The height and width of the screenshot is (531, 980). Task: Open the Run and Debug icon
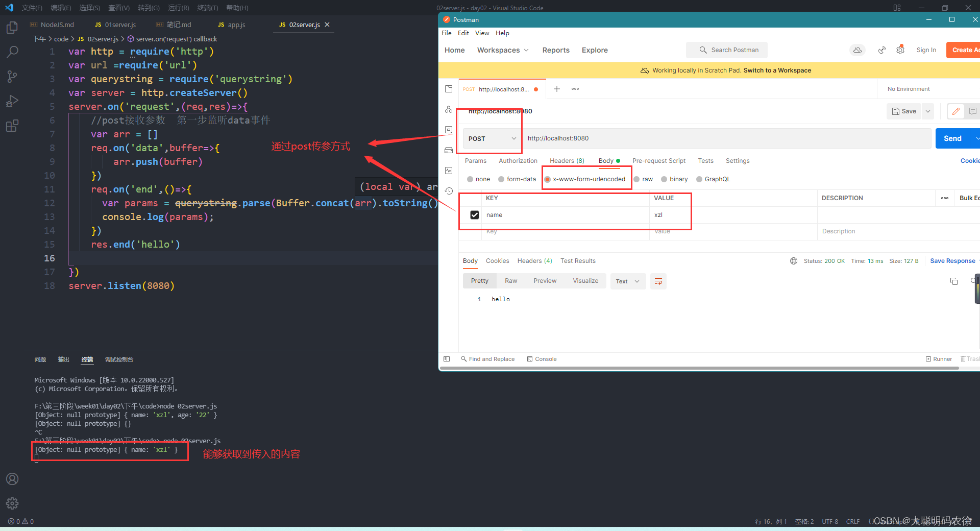coord(12,101)
